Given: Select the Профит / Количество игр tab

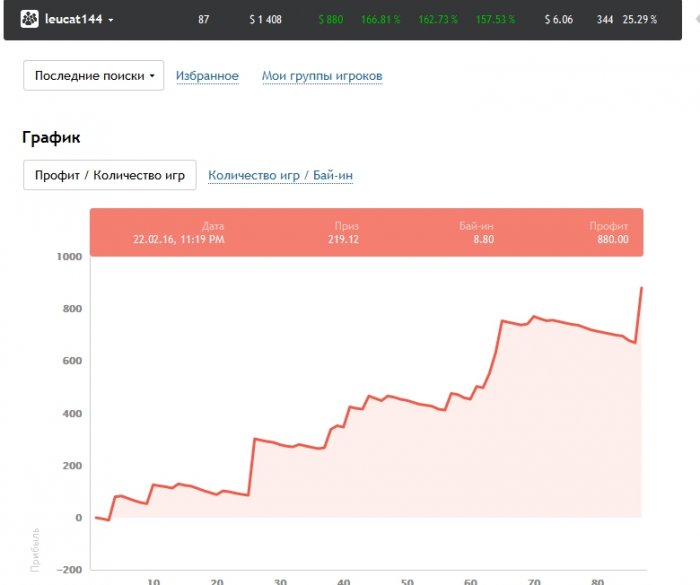Looking at the screenshot, I should (110, 175).
